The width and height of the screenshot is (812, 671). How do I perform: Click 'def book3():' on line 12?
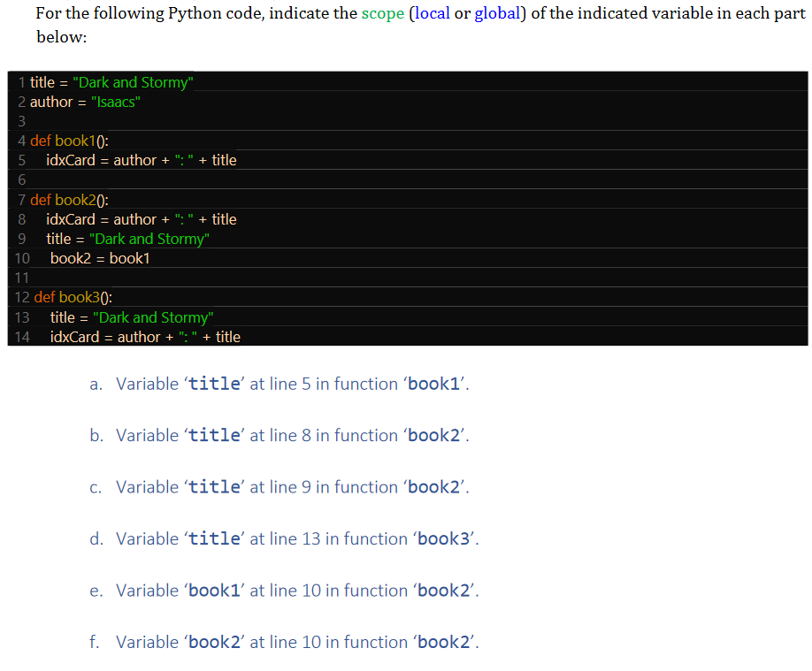73,297
